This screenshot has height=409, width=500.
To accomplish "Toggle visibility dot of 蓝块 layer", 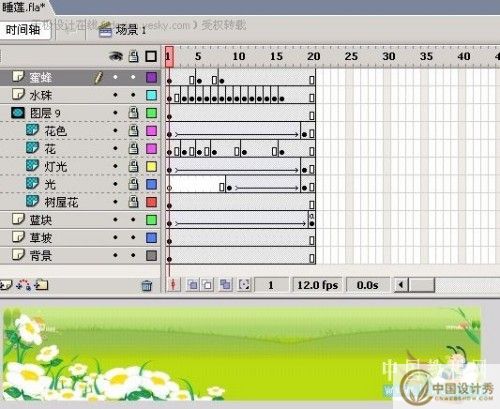I will coord(115,220).
